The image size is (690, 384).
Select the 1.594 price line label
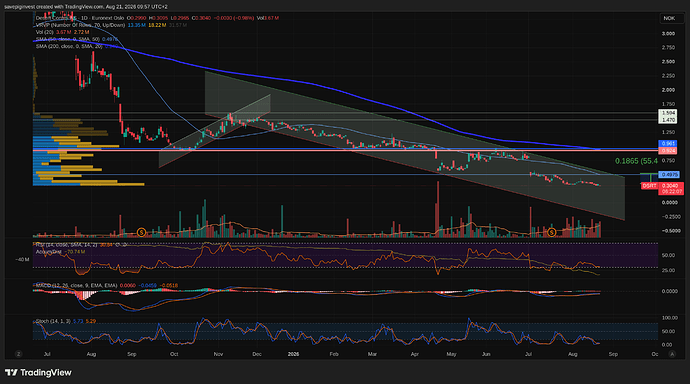click(668, 113)
